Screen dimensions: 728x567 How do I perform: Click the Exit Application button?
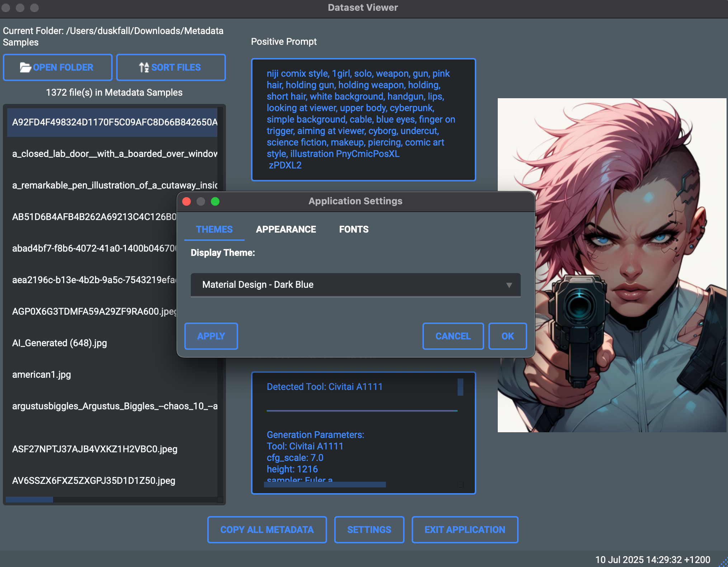coord(465,530)
